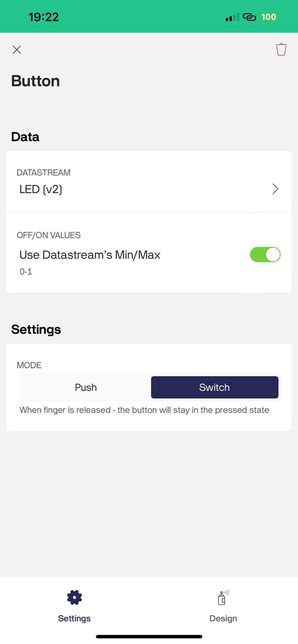Tap the Use Datastream's Min/Max label
Viewport: 298px width, 644px height.
pyautogui.click(x=90, y=255)
